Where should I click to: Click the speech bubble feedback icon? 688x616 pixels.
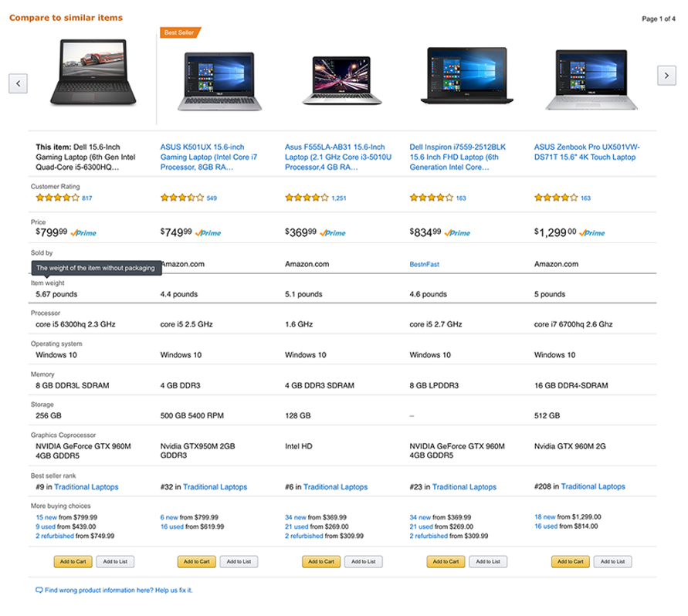click(39, 590)
